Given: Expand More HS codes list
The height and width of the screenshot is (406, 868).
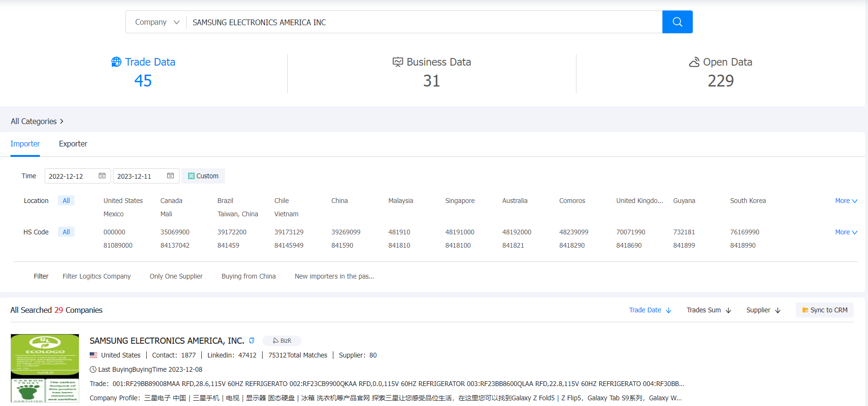Looking at the screenshot, I should [x=846, y=232].
